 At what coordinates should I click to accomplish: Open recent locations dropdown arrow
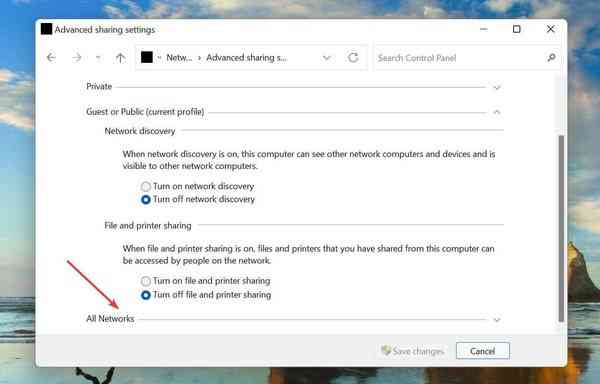pyautogui.click(x=98, y=58)
